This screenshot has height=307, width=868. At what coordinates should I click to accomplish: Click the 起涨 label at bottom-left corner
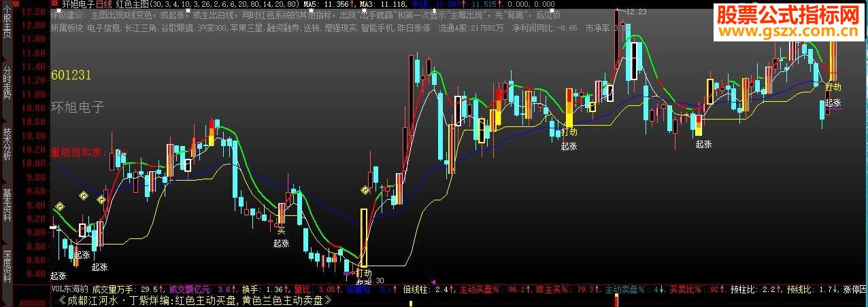click(59, 276)
